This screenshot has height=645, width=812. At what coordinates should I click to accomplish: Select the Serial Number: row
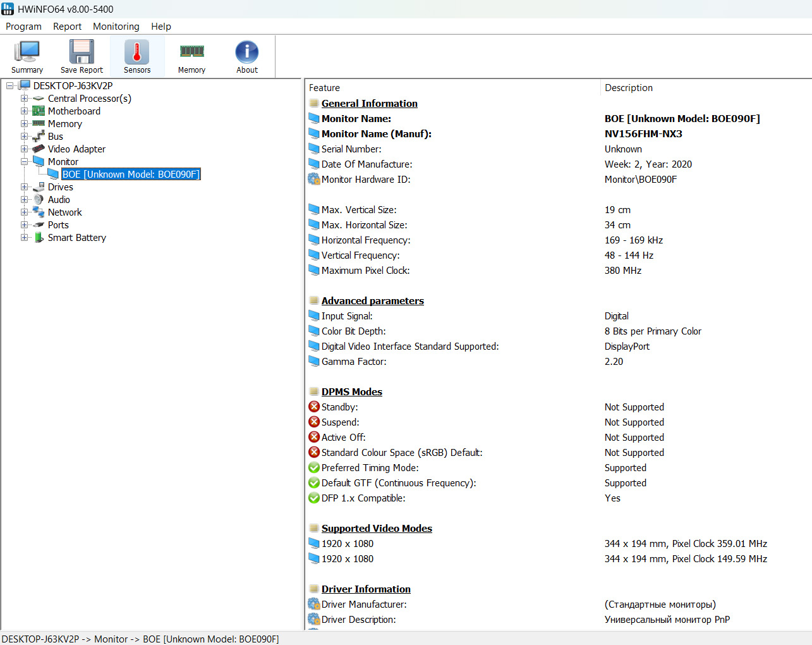pyautogui.click(x=559, y=149)
